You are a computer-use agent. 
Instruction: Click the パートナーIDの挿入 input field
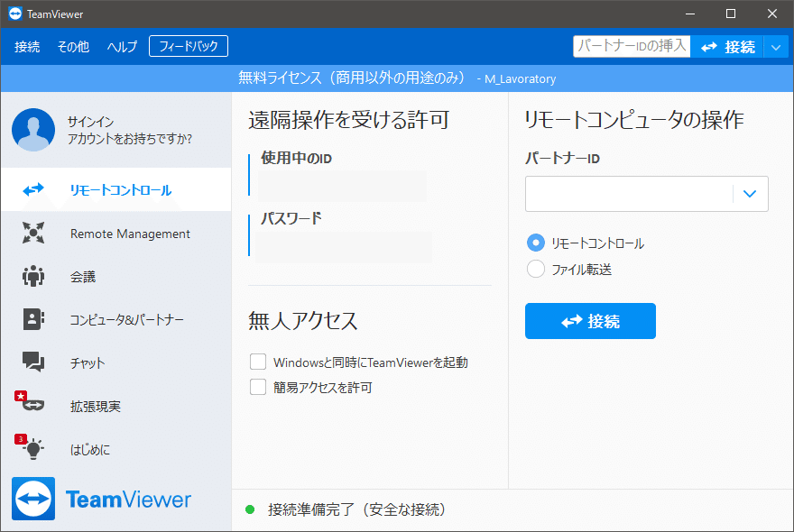[632, 46]
